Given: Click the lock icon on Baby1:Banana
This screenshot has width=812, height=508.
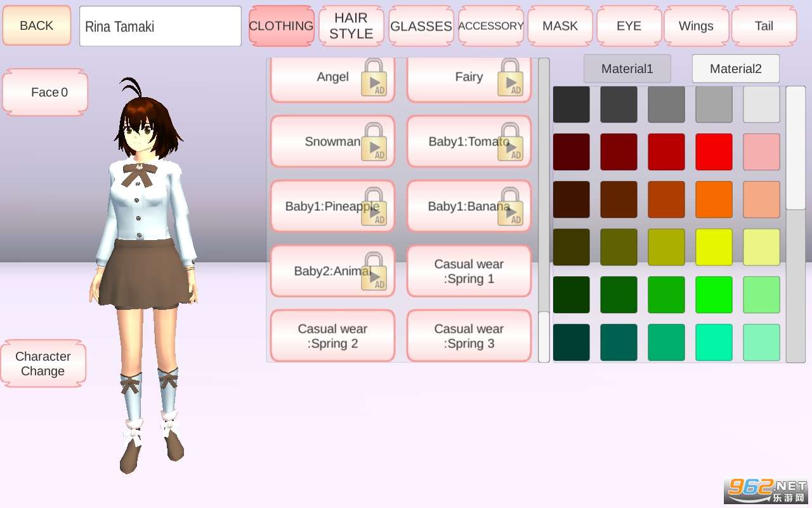Looking at the screenshot, I should click(x=510, y=207).
